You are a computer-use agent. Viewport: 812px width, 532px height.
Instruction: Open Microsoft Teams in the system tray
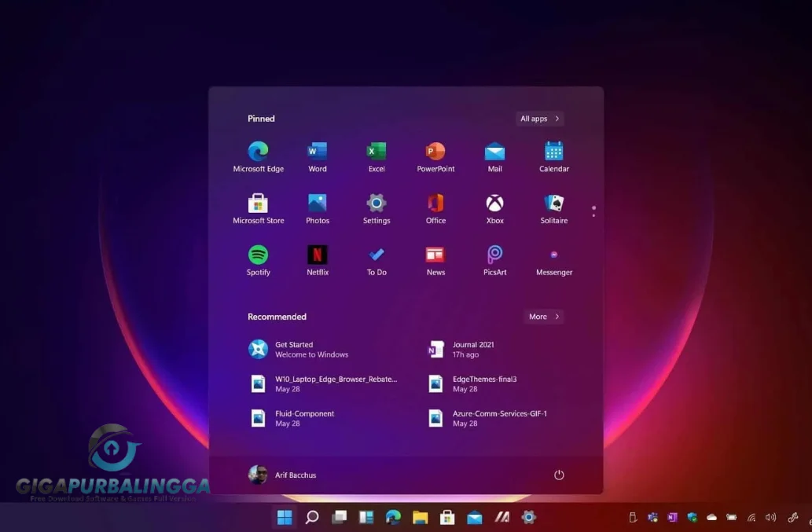click(652, 517)
